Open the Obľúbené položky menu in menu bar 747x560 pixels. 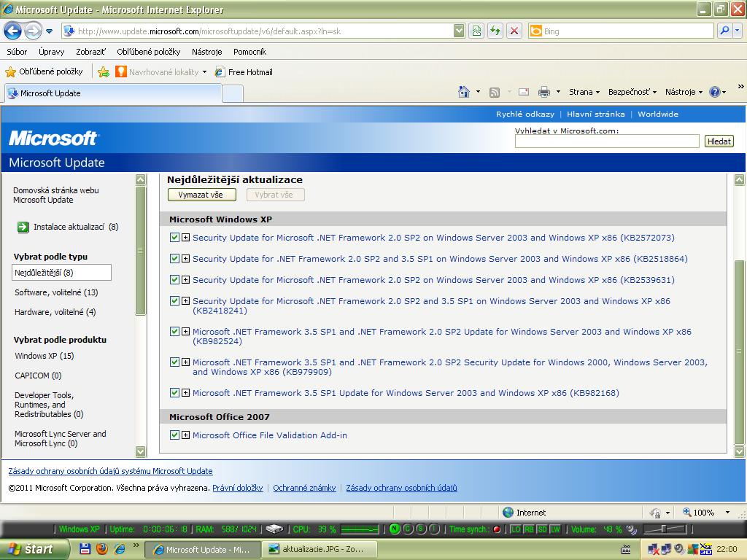pos(149,52)
